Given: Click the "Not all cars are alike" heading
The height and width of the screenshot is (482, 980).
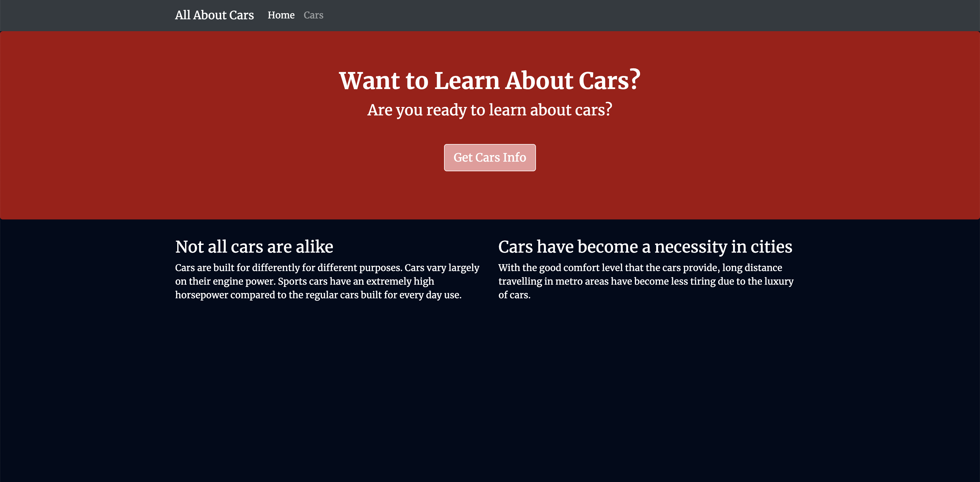Looking at the screenshot, I should coord(254,246).
